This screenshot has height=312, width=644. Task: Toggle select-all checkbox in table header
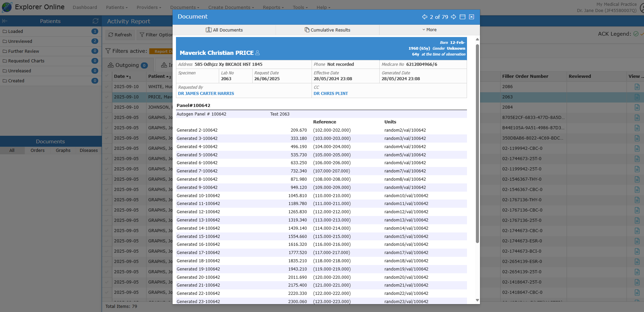[x=107, y=76]
